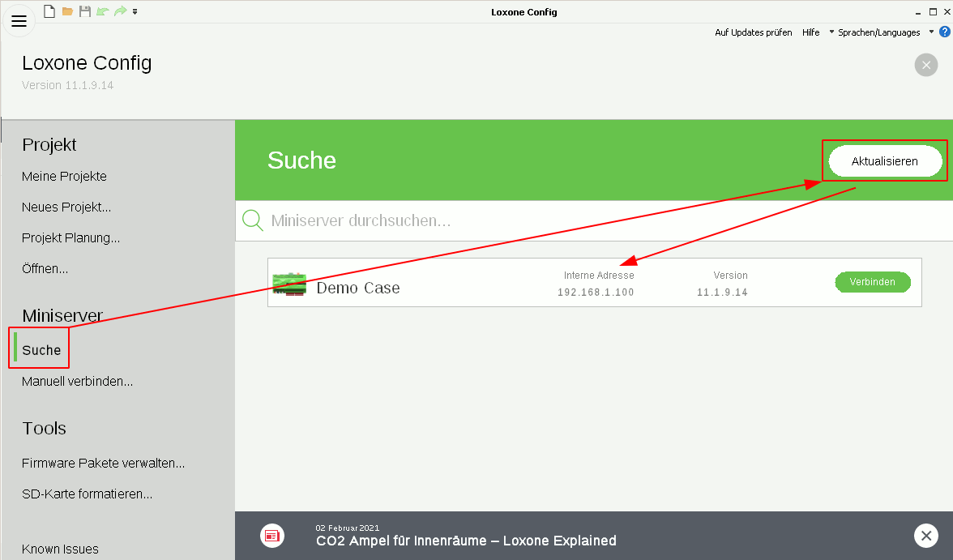Dismiss the CO2 Ampel news banner
This screenshot has height=560, width=953.
(926, 536)
